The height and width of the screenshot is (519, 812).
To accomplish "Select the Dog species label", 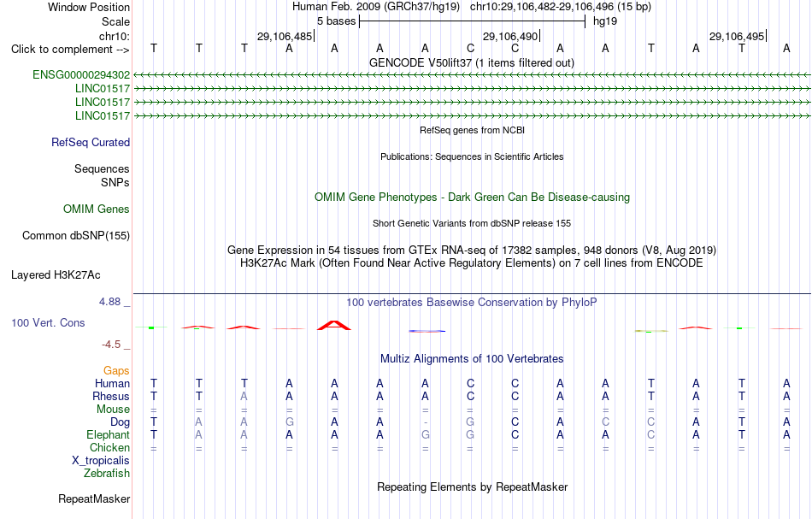I will coord(121,422).
